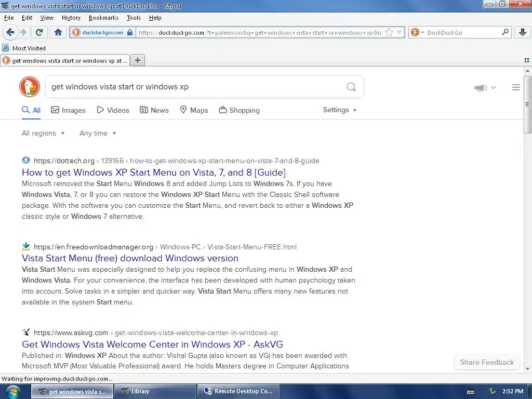
Task: Open the Bookmarks menu
Action: point(103,18)
